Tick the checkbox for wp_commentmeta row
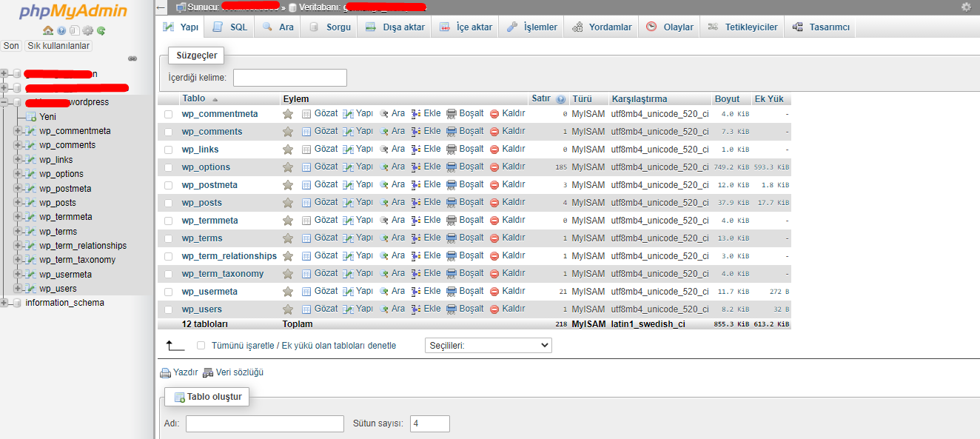Viewport: 980px width, 439px height. click(x=169, y=114)
